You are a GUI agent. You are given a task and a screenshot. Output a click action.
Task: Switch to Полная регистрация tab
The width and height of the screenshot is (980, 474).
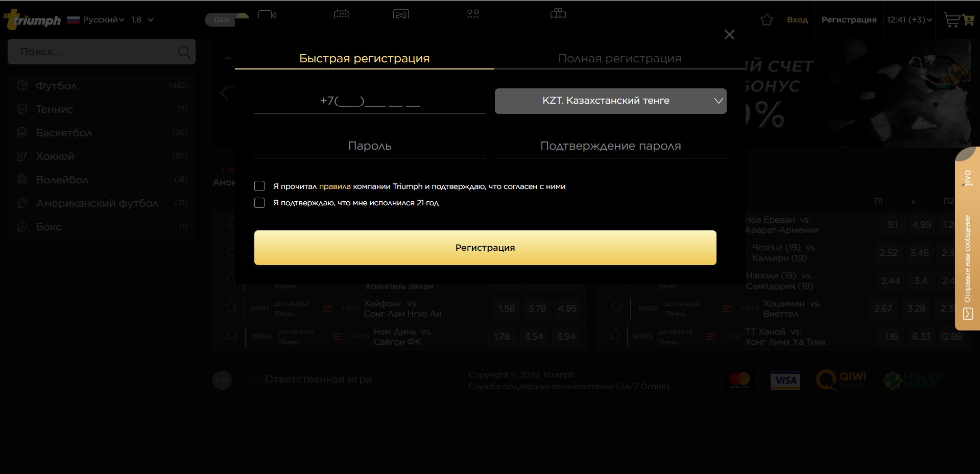(x=619, y=58)
